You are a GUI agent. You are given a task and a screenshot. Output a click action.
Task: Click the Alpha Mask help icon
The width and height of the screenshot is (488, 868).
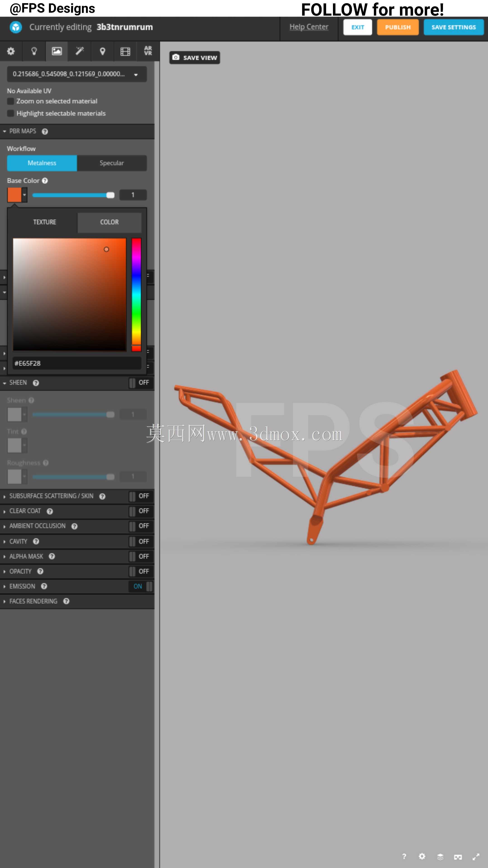point(52,556)
